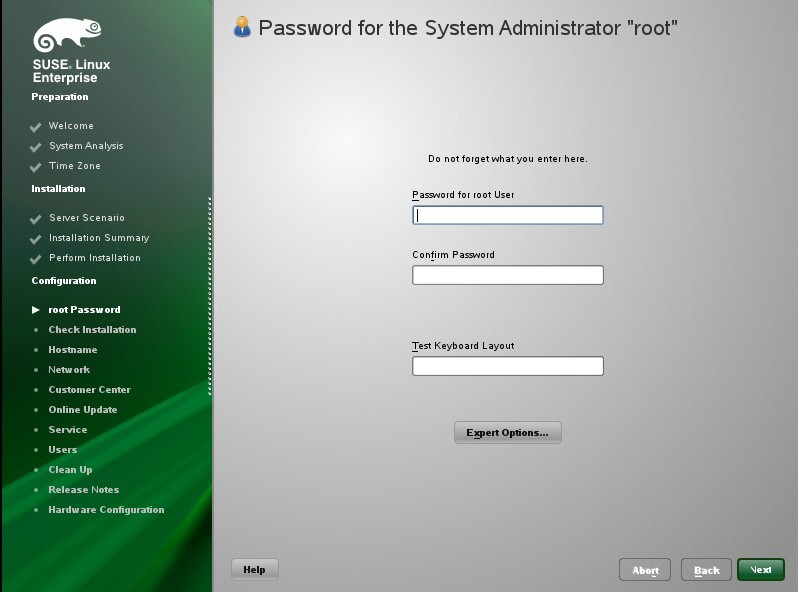Select the Online Update step
The width and height of the screenshot is (798, 592).
click(83, 410)
